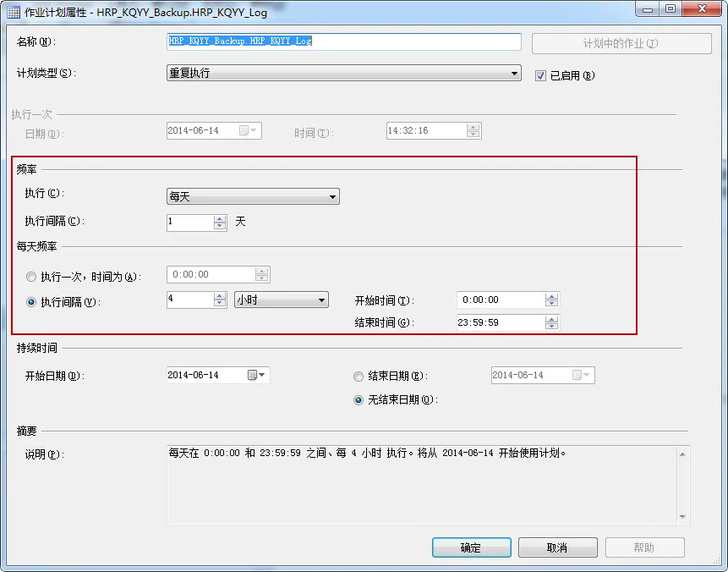
Task: Open the 小时 time unit dropdown
Action: pyautogui.click(x=282, y=300)
